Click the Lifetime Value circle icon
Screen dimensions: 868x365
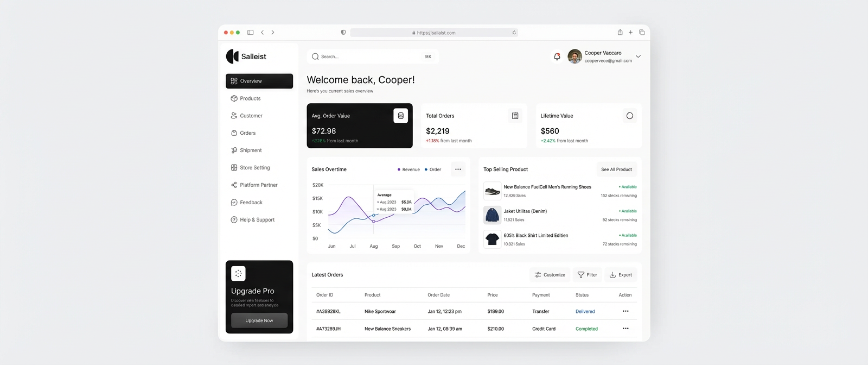pyautogui.click(x=629, y=116)
